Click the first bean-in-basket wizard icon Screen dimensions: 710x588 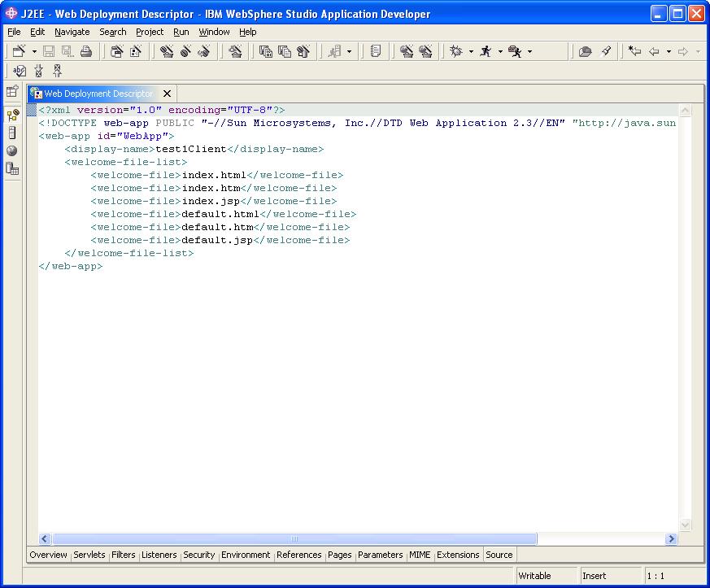click(x=167, y=51)
